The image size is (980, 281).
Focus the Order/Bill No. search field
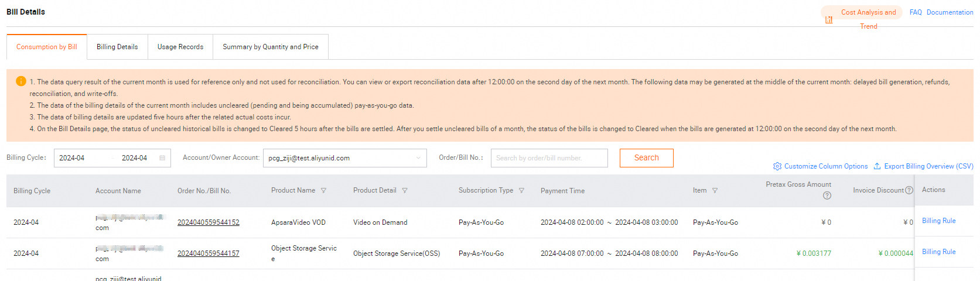coord(549,158)
